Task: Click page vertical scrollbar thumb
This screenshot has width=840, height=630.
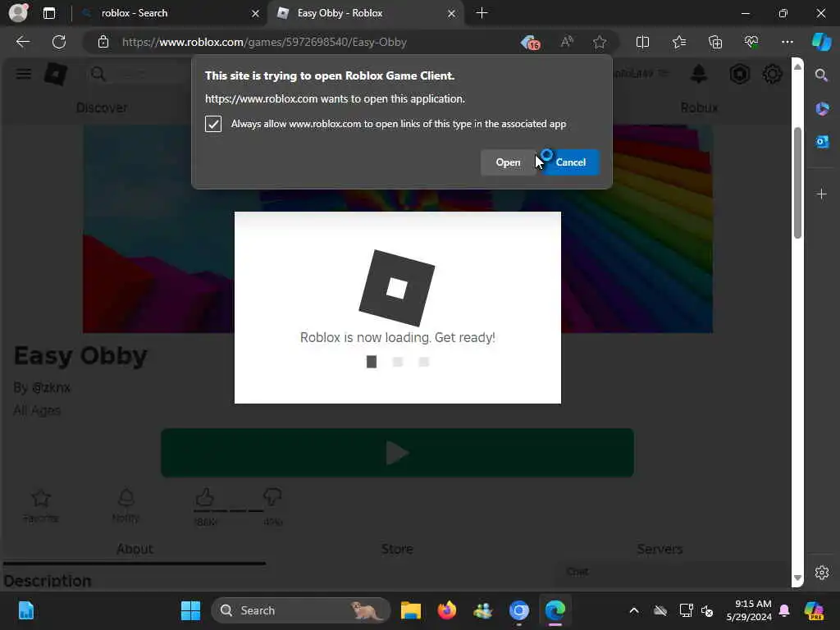Action: (x=797, y=183)
